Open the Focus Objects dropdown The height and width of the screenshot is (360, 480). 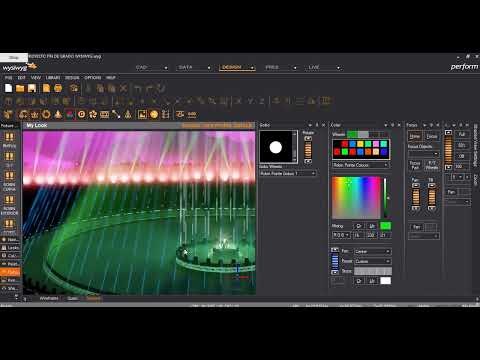(x=423, y=154)
